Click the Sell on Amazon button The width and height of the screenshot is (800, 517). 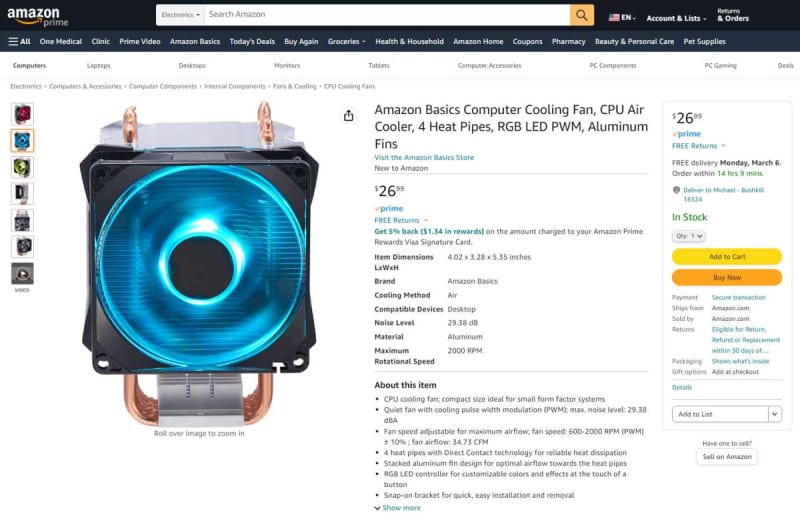click(727, 456)
